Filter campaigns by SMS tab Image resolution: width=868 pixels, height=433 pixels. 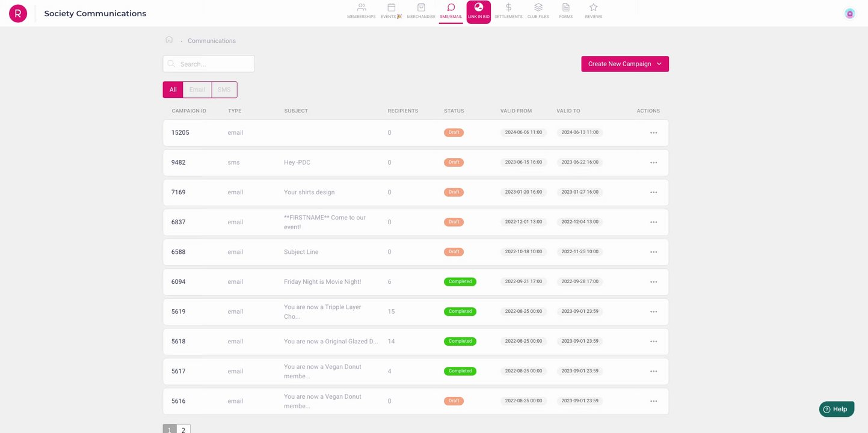224,90
